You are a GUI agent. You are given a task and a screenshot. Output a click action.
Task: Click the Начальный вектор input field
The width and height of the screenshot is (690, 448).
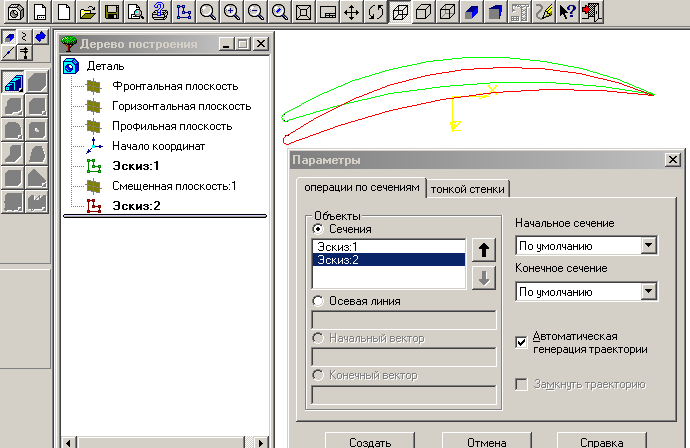(404, 357)
